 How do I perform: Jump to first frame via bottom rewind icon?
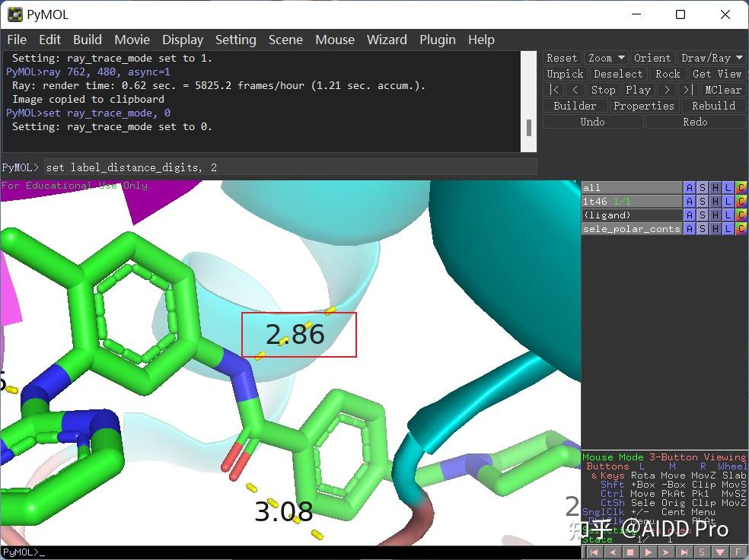[x=596, y=552]
